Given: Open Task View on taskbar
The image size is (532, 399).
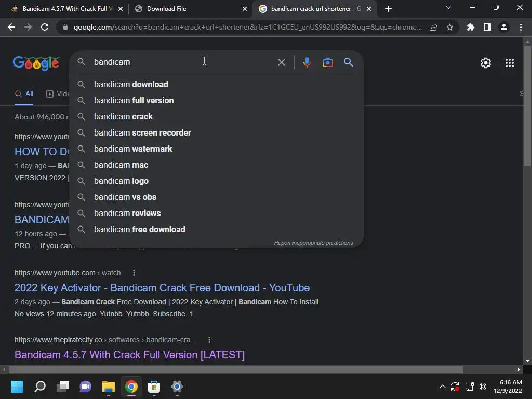Looking at the screenshot, I should coord(63,387).
